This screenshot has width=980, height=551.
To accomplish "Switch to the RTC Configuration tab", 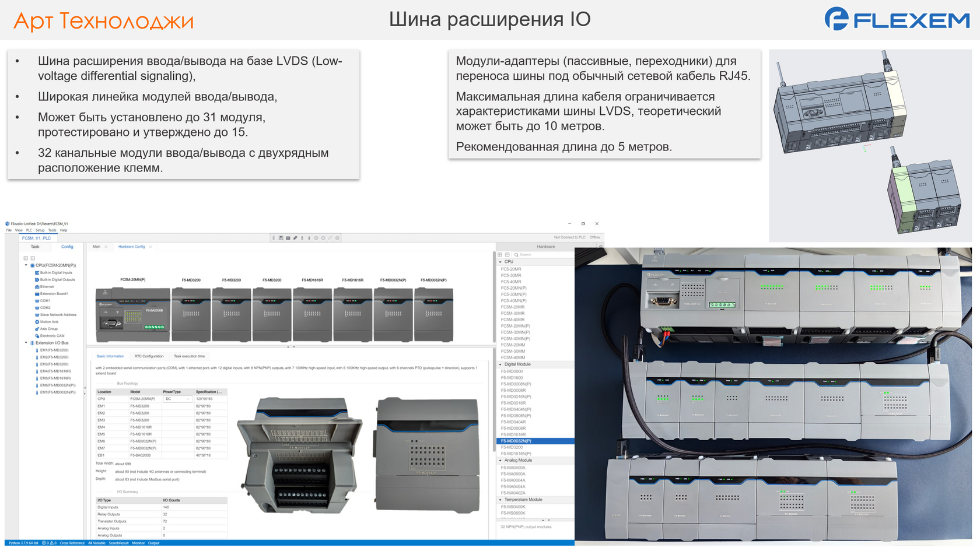I will click(149, 356).
